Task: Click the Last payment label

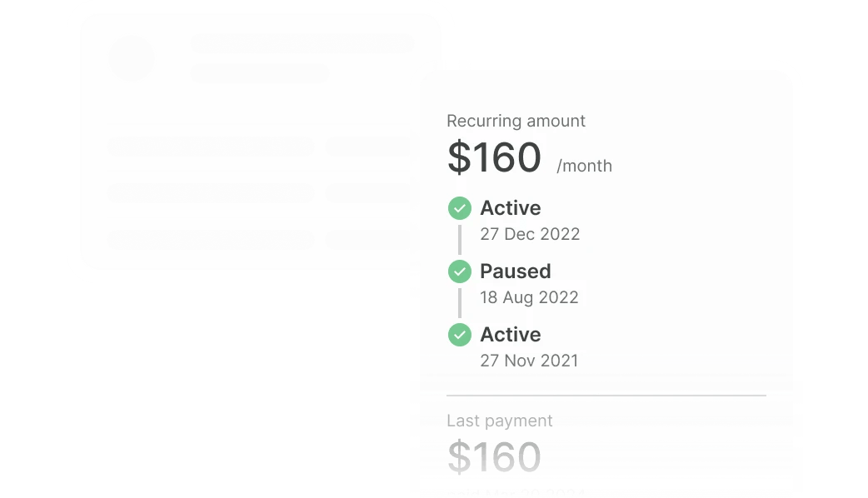Action: 499,421
